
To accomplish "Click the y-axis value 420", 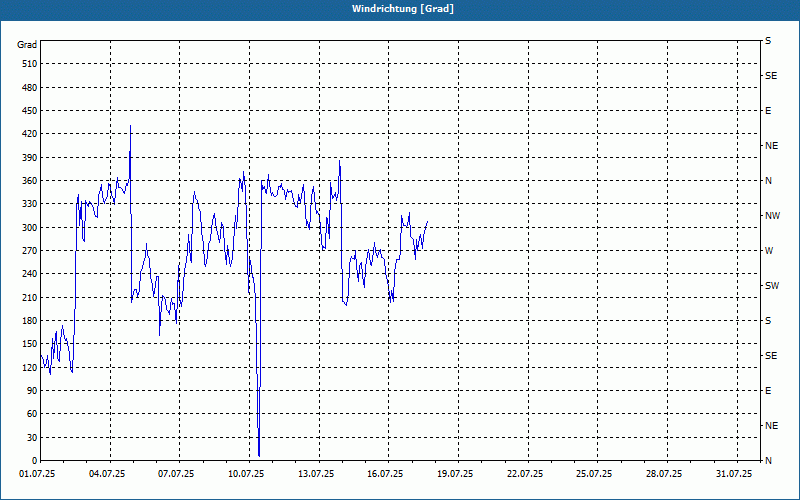I will [x=30, y=134].
